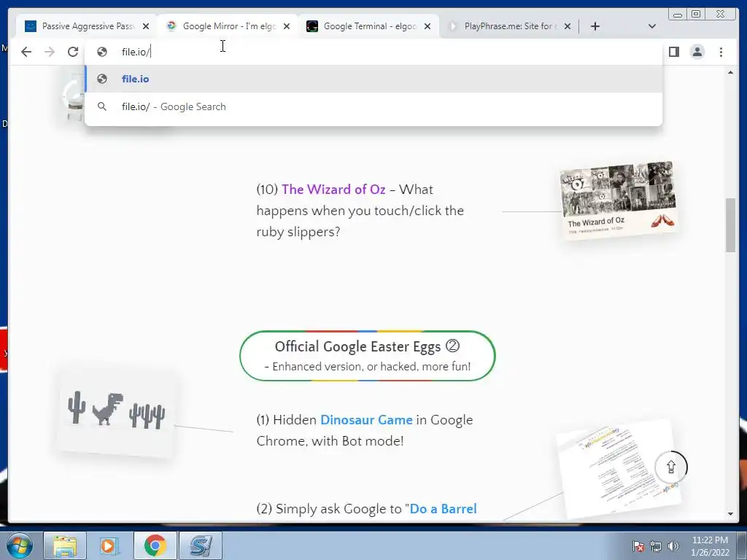Image resolution: width=747 pixels, height=560 pixels.
Task: Click the address bar containing file.io/
Action: pos(373,52)
